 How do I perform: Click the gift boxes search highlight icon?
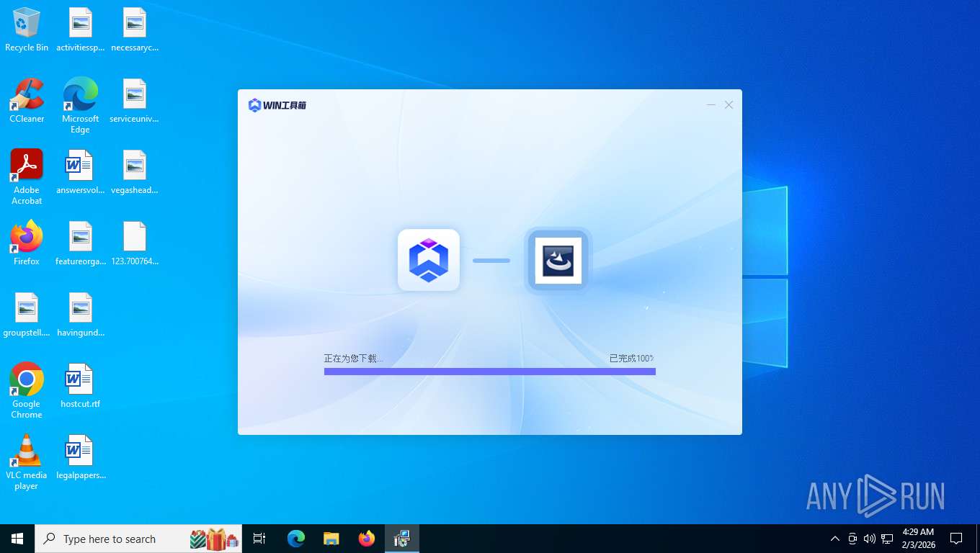(214, 539)
